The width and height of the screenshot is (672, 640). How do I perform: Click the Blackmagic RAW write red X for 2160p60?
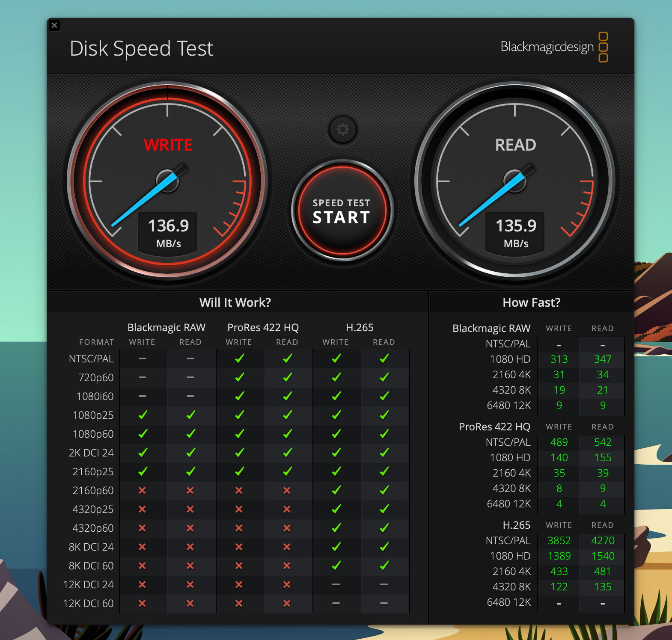click(x=142, y=490)
